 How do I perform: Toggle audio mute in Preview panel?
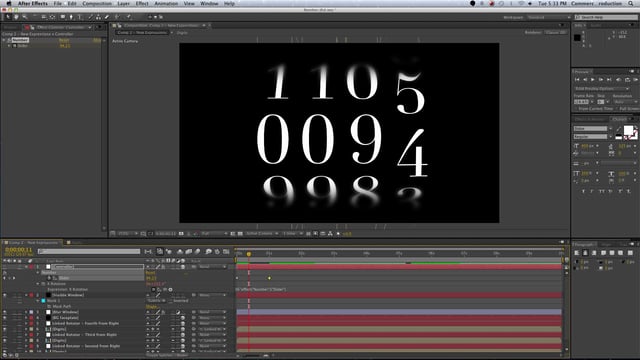(618, 80)
